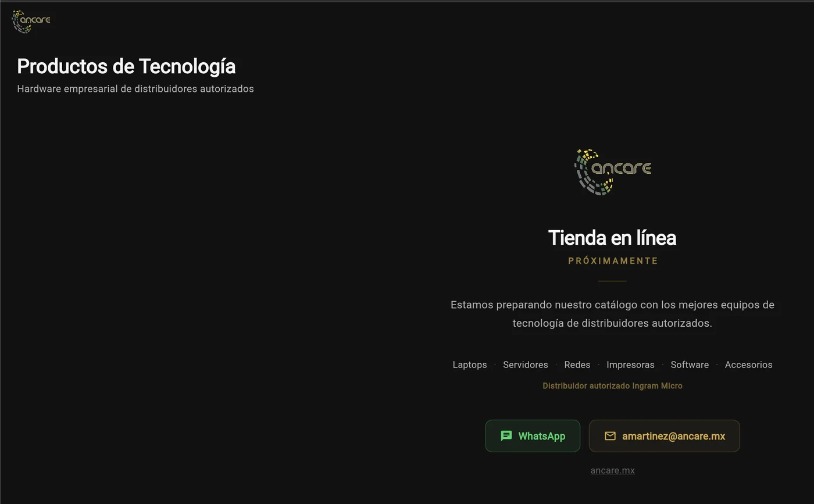Click the Ancare logo in the top-left corner

(31, 21)
